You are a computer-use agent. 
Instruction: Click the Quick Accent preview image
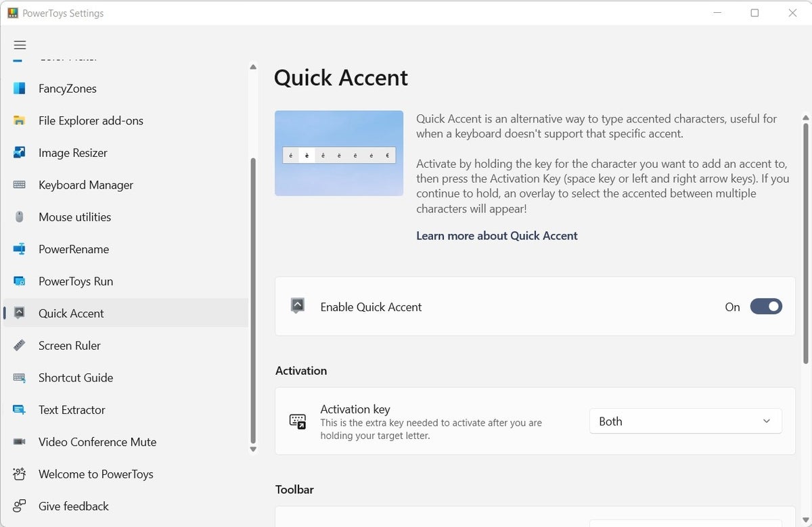coord(339,154)
